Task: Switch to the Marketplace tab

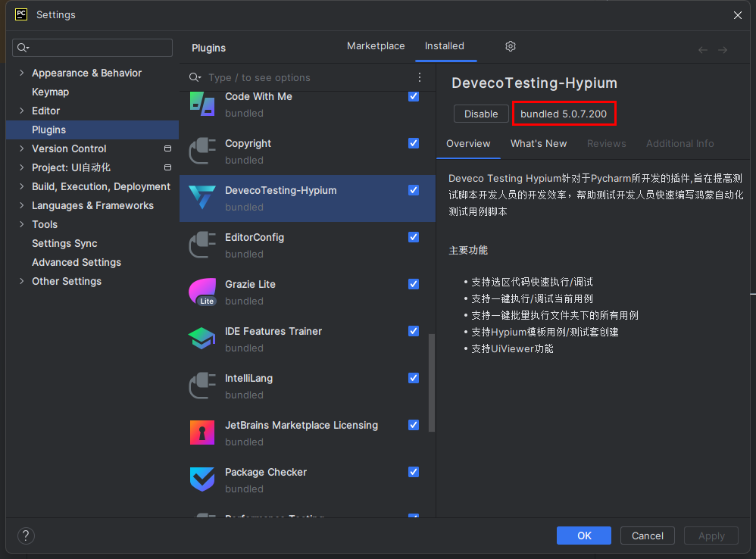Action: (x=376, y=45)
